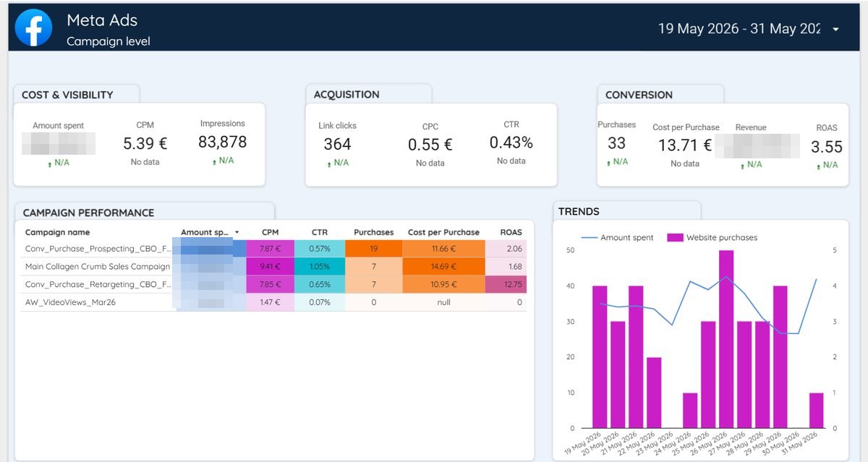The width and height of the screenshot is (868, 462).
Task: Click the tallest purchases bar for 26 May
Action: pyautogui.click(x=726, y=339)
